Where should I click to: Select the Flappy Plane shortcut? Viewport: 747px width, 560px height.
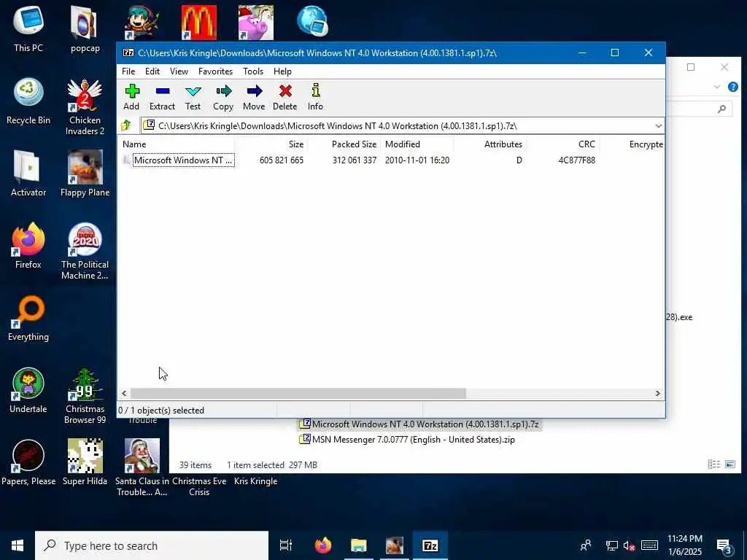point(85,174)
